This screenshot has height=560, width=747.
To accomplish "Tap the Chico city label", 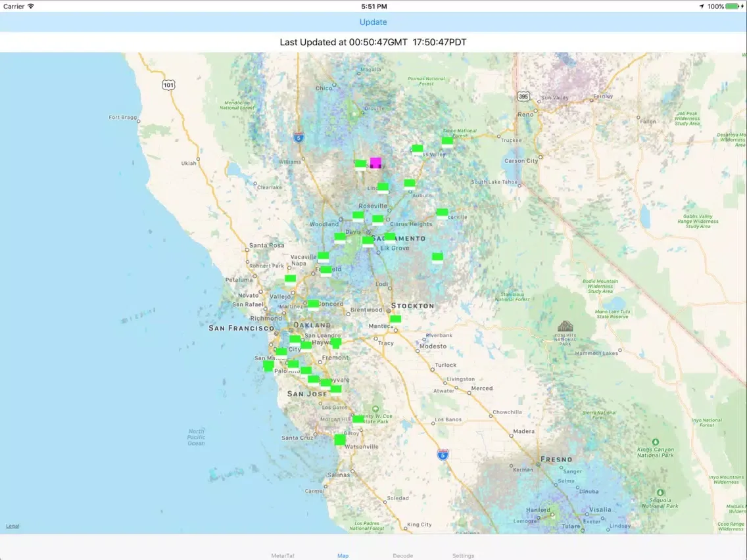I will (x=324, y=88).
